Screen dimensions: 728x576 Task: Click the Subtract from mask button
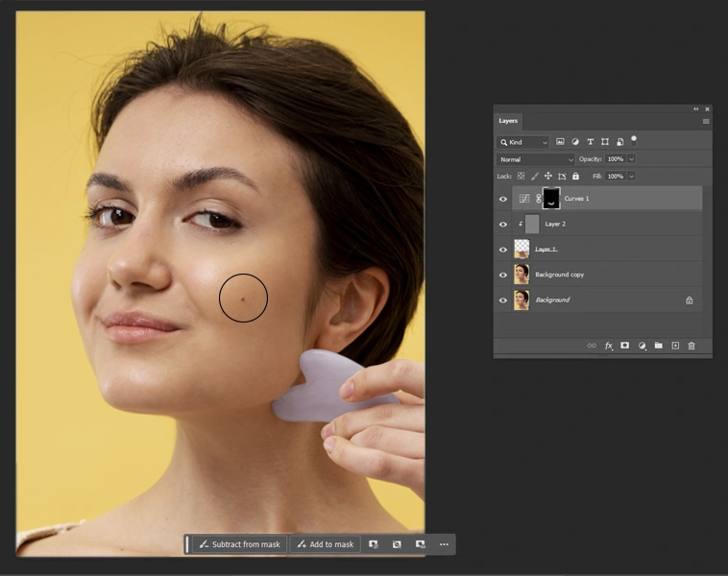point(238,544)
